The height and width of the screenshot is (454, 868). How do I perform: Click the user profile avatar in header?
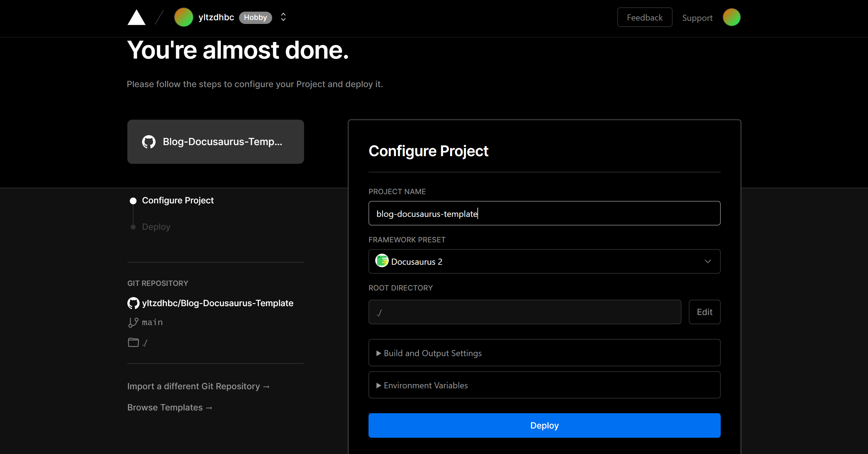tap(731, 17)
